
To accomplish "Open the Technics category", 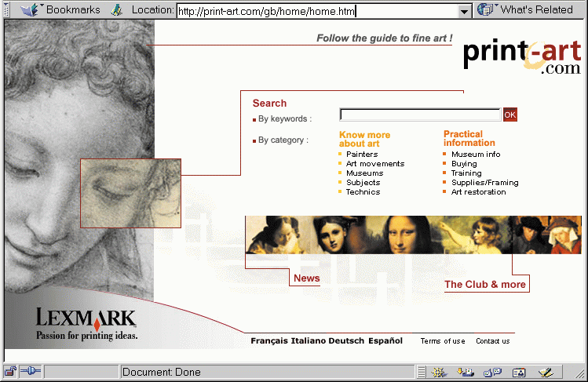I will [363, 191].
